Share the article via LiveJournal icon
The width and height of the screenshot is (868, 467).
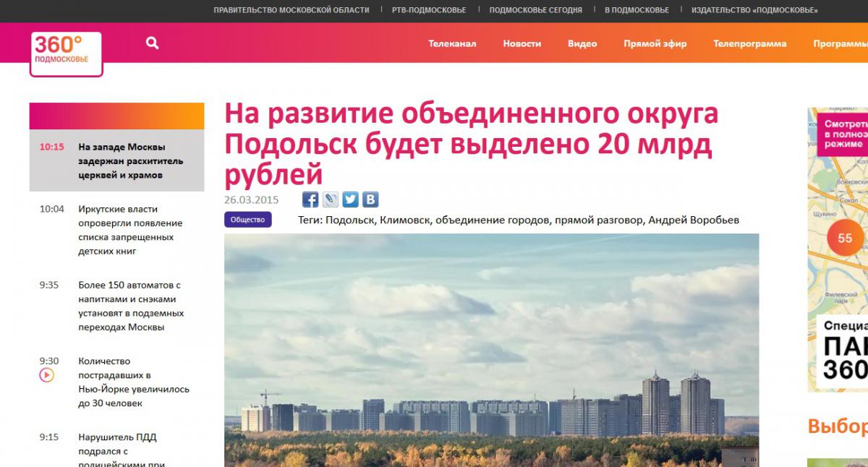pos(331,200)
